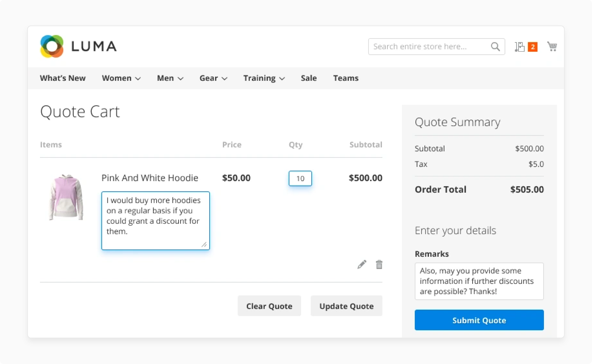
Task: Click the Remarks text area
Action: [x=479, y=281]
